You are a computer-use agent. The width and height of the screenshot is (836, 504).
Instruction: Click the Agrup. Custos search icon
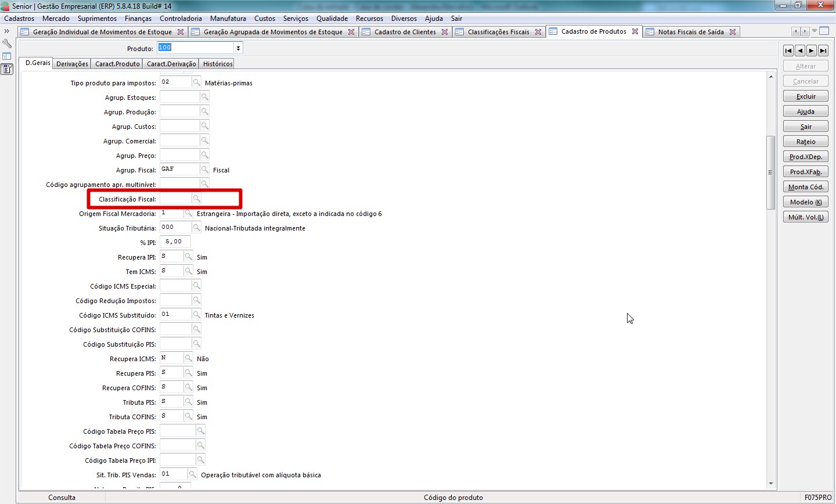tap(204, 126)
